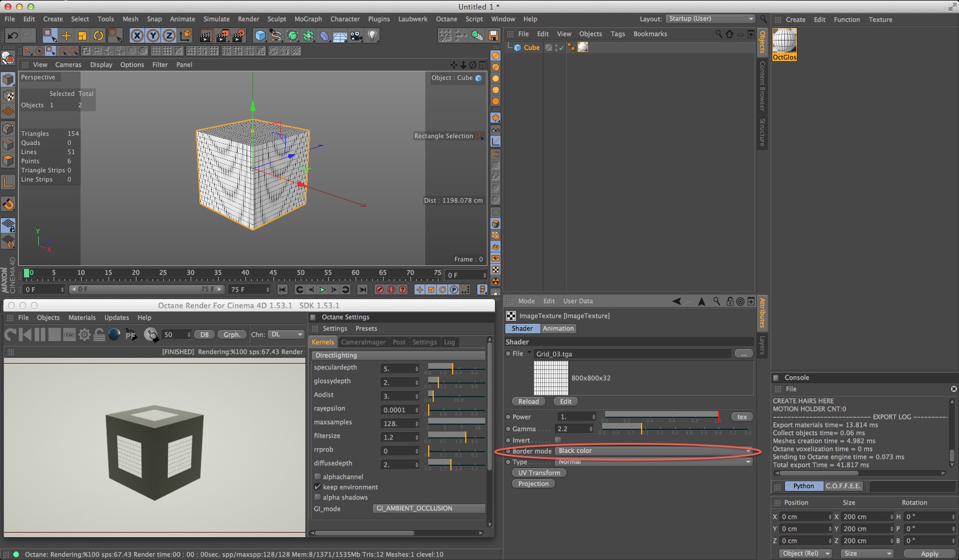Viewport: 959px width, 560px height.
Task: Toggle the keep environment checkbox
Action: point(317,487)
